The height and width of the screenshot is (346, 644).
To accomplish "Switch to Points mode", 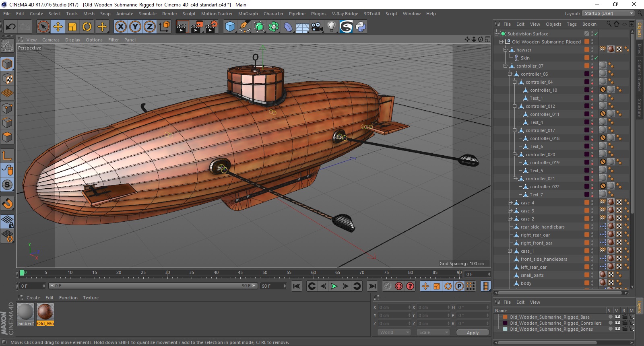I will 7,108.
